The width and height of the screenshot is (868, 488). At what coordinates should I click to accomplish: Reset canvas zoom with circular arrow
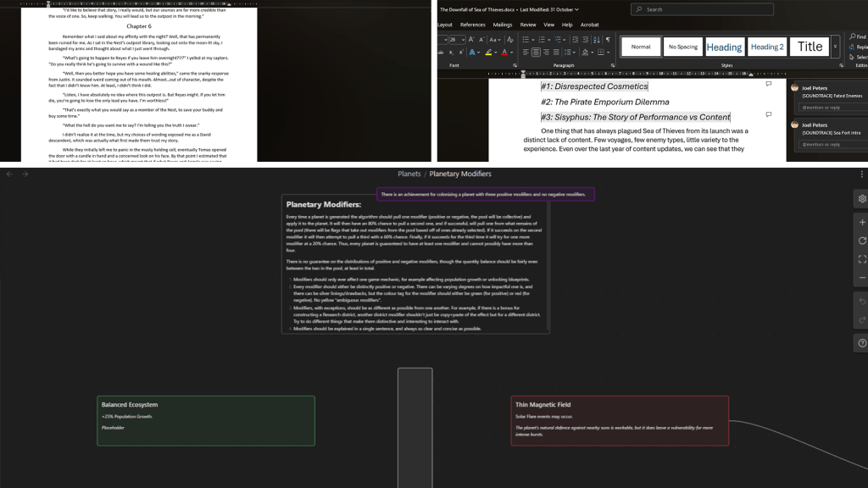pos(862,241)
